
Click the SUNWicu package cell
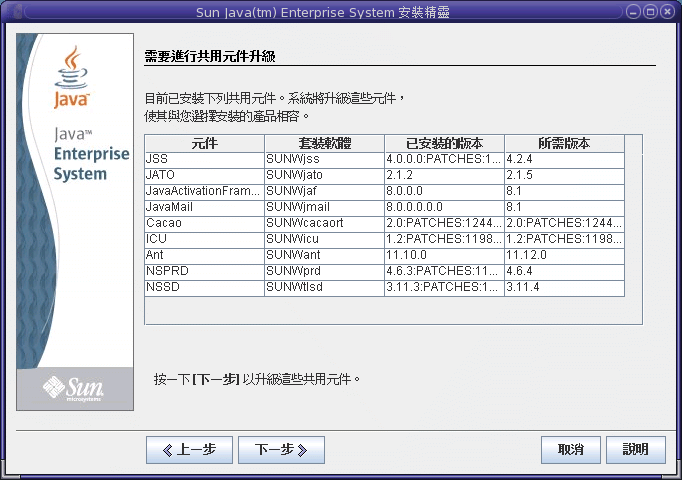pyautogui.click(x=324, y=240)
